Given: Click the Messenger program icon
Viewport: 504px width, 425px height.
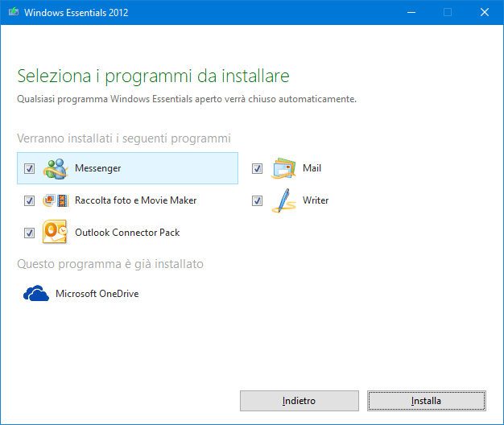Looking at the screenshot, I should click(x=55, y=168).
